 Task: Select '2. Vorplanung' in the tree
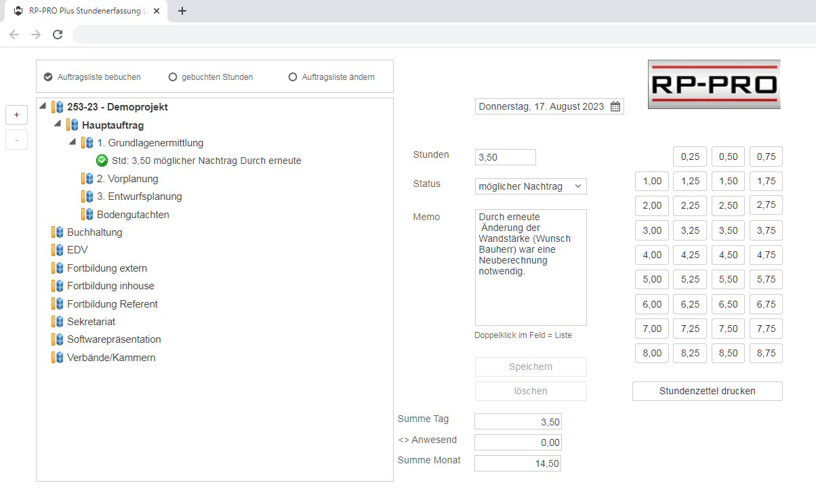[127, 179]
